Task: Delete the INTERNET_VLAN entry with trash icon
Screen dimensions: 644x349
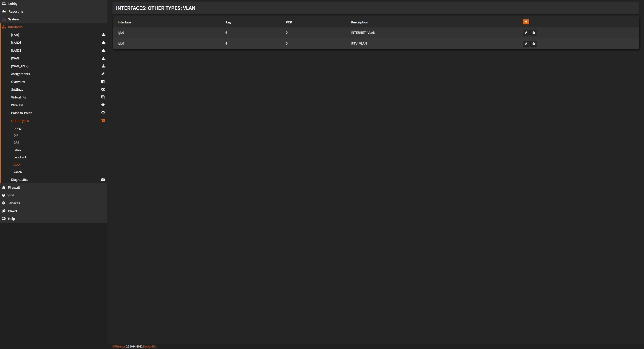Action: coord(534,33)
